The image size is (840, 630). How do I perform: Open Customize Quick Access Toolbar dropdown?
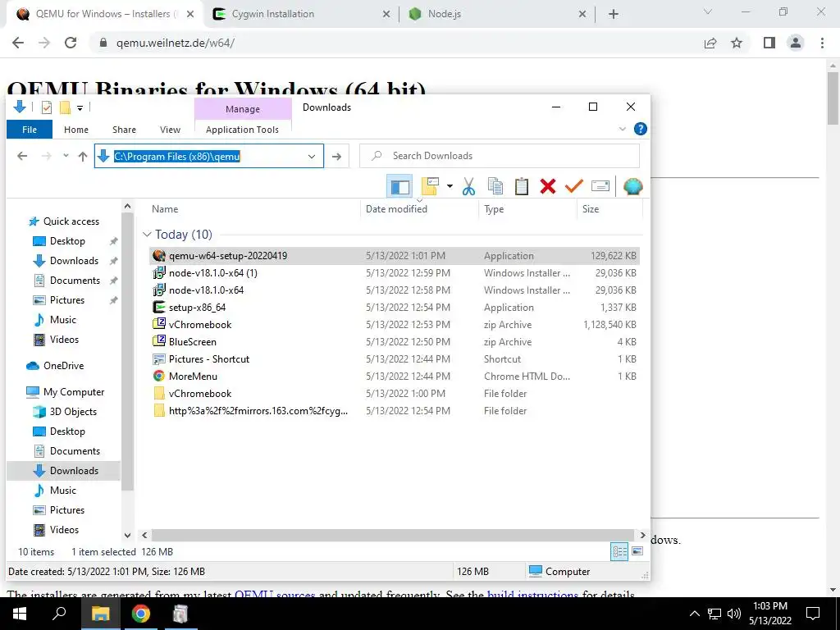click(80, 108)
